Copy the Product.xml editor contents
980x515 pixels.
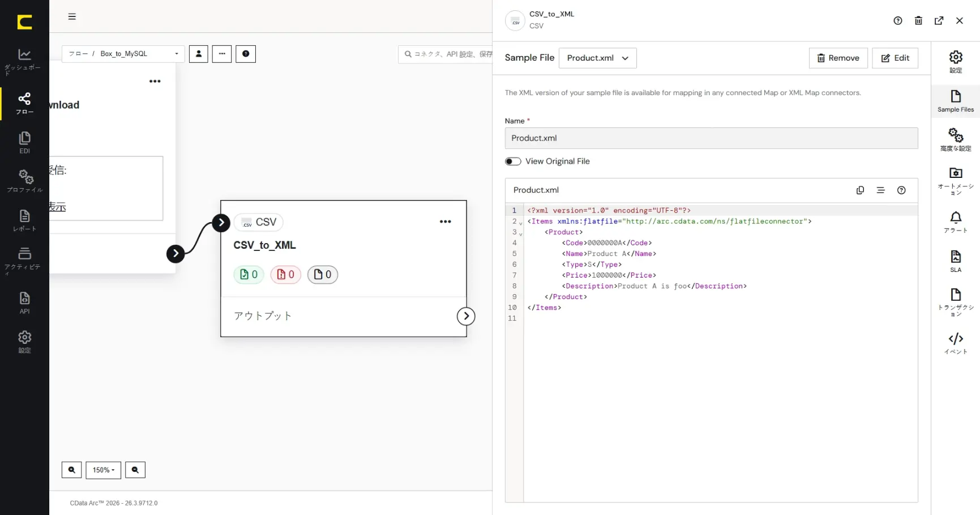click(860, 190)
